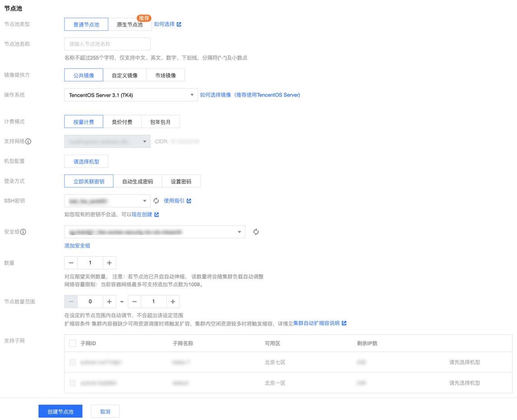The height and width of the screenshot is (420, 517).
Task: Select 自动生成密码 login method
Action: 137,181
